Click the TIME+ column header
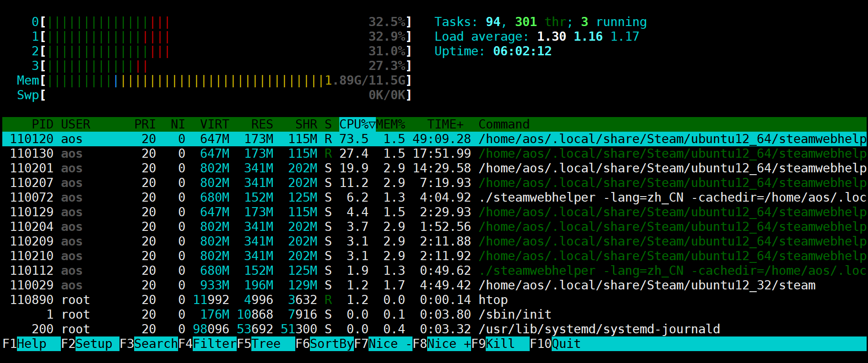868x363 pixels. coord(445,124)
